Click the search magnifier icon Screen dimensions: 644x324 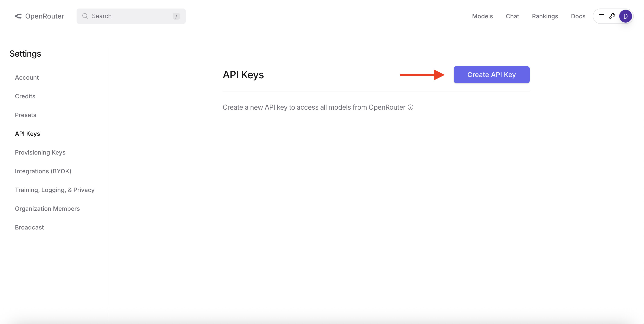pos(85,16)
